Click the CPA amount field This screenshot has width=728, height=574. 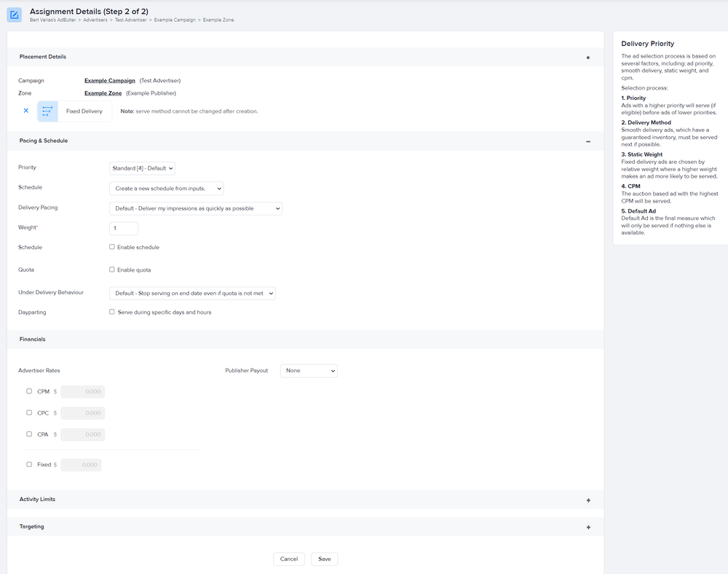[x=83, y=434]
